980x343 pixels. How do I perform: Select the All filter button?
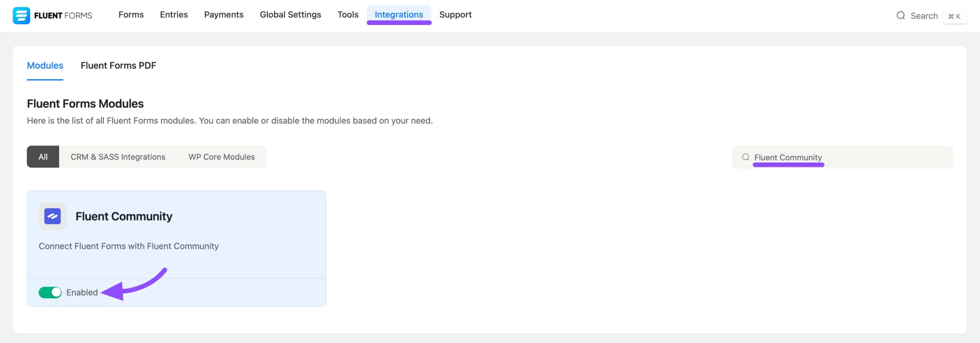[43, 157]
